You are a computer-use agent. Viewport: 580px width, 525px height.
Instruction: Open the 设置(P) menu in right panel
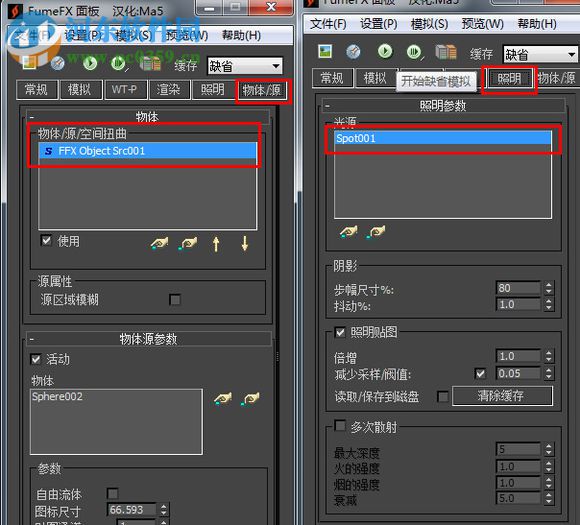(379, 24)
